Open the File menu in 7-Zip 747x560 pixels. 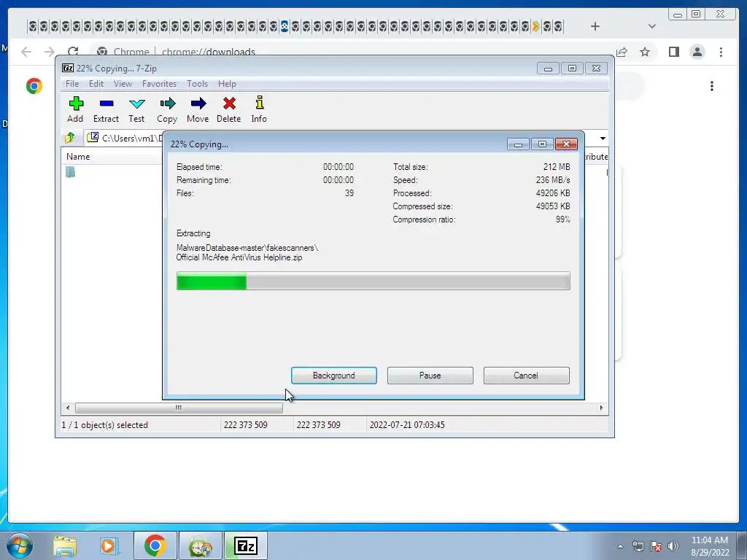click(72, 84)
